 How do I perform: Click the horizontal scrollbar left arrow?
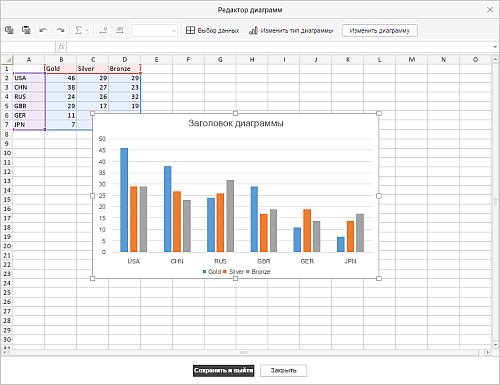(4, 352)
